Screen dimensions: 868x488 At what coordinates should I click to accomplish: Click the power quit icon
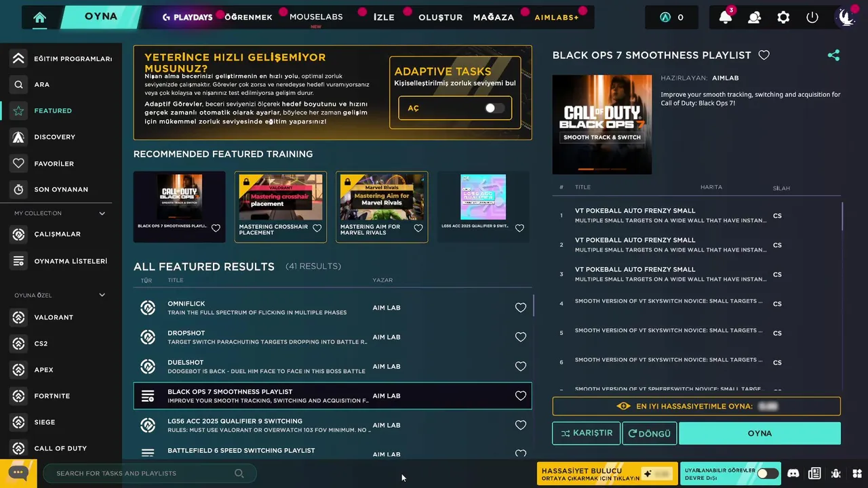click(x=812, y=18)
